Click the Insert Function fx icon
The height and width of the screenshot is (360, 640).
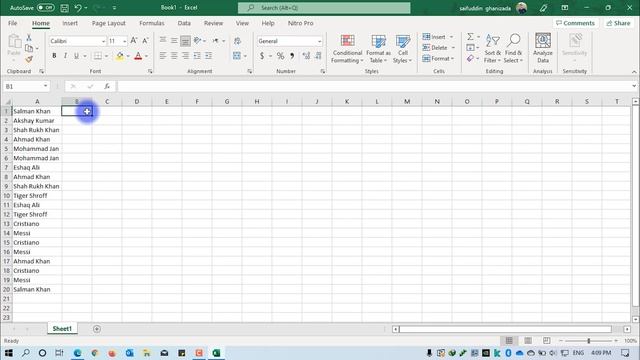click(107, 86)
